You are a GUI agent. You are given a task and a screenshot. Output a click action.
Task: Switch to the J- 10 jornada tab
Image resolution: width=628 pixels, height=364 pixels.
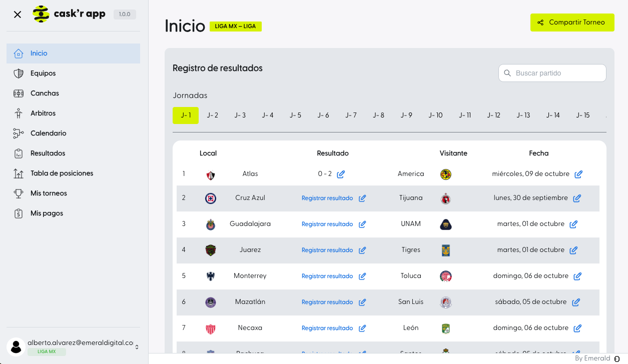[x=435, y=115]
